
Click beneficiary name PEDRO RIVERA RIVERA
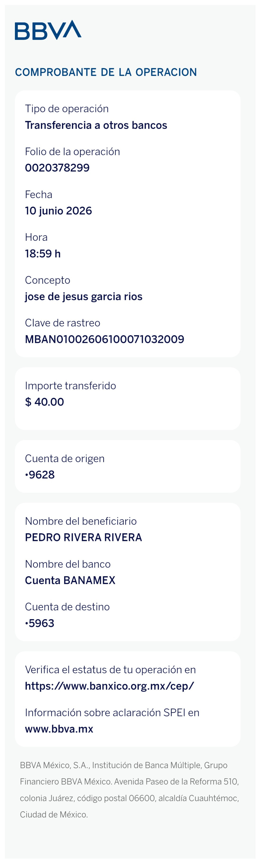pos(83,537)
